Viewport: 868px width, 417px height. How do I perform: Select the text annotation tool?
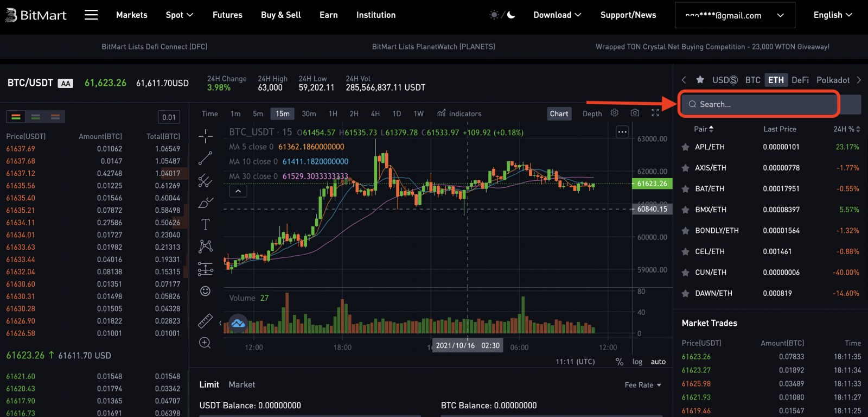(x=205, y=224)
